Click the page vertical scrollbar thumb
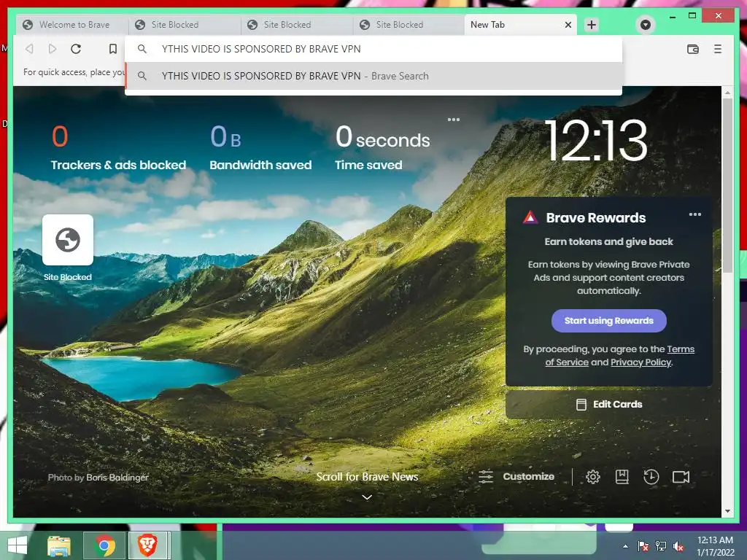 coord(727,186)
